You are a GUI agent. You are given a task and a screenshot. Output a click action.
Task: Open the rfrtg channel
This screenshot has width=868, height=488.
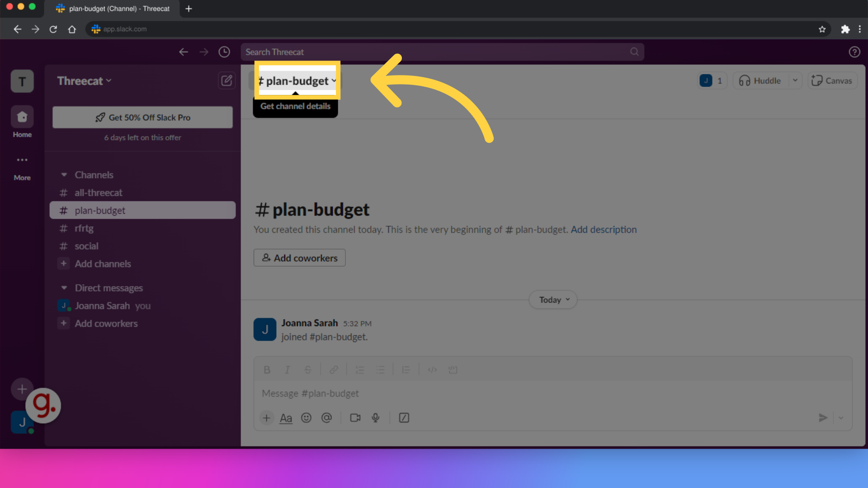(142, 229)
